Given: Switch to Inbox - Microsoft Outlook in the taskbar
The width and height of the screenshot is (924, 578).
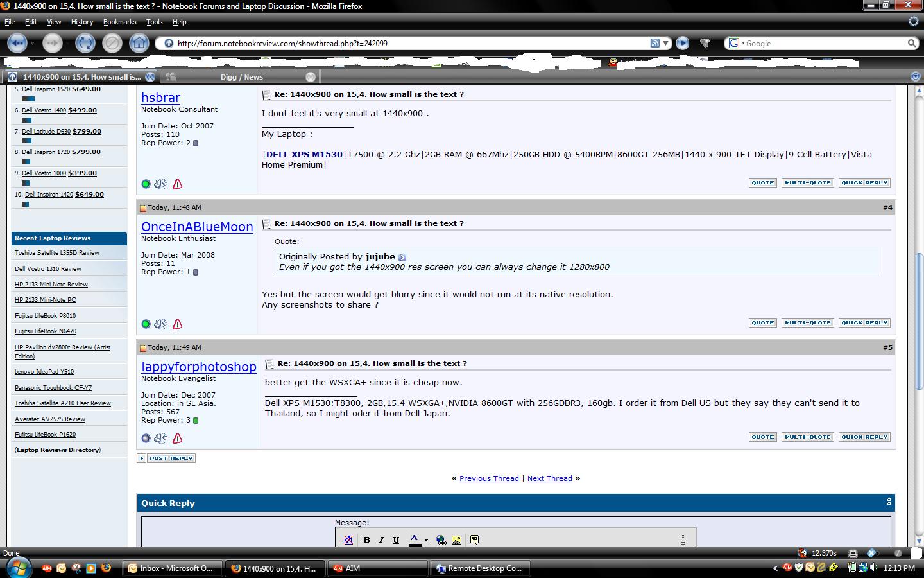Looking at the screenshot, I should 173,568.
